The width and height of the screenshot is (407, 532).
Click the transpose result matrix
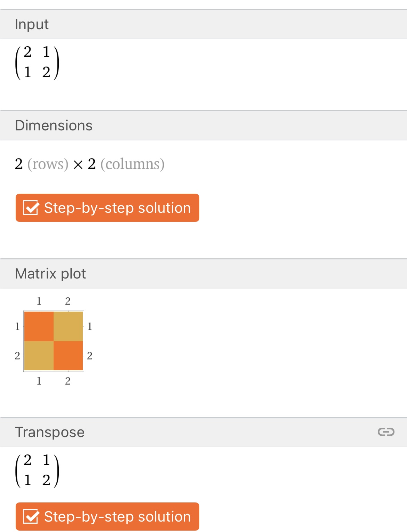click(37, 470)
